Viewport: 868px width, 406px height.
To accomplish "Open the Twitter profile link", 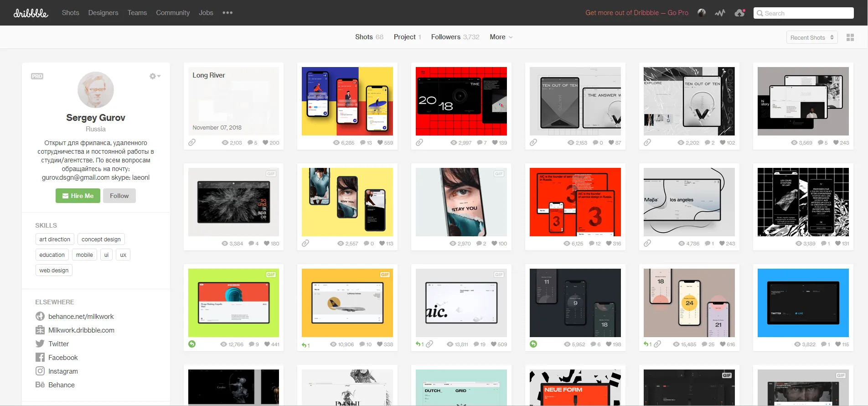I will (58, 344).
